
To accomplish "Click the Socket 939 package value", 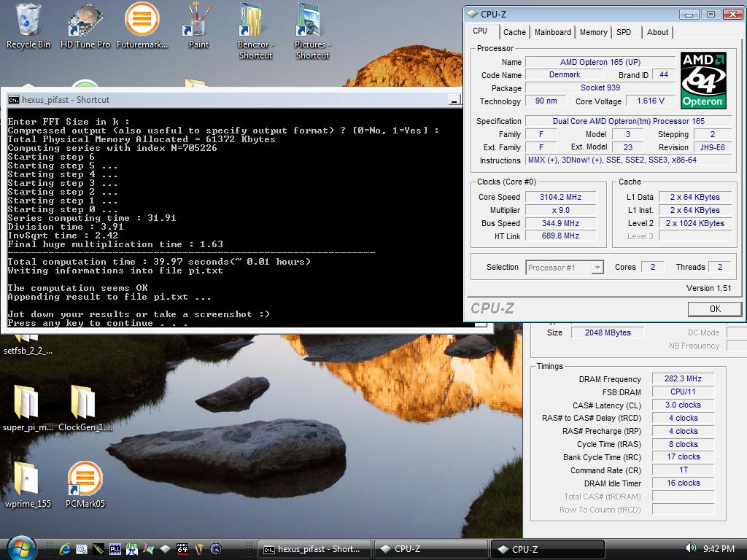I will click(x=600, y=87).
